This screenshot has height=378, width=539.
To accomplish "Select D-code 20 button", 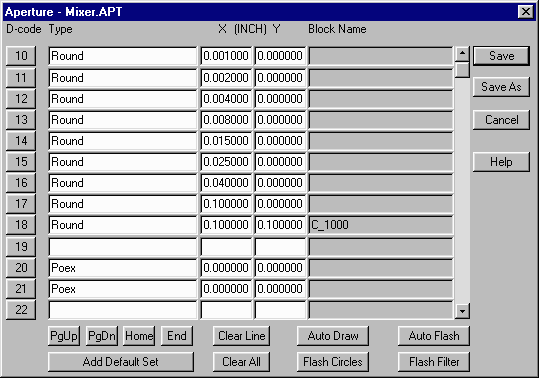I will click(21, 268).
